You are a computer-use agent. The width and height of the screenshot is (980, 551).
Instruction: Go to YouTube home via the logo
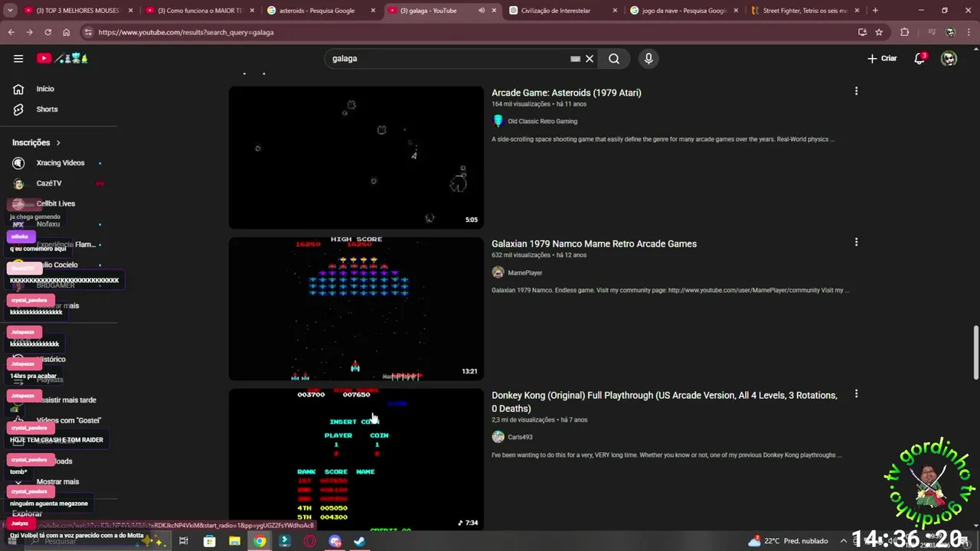[63, 58]
